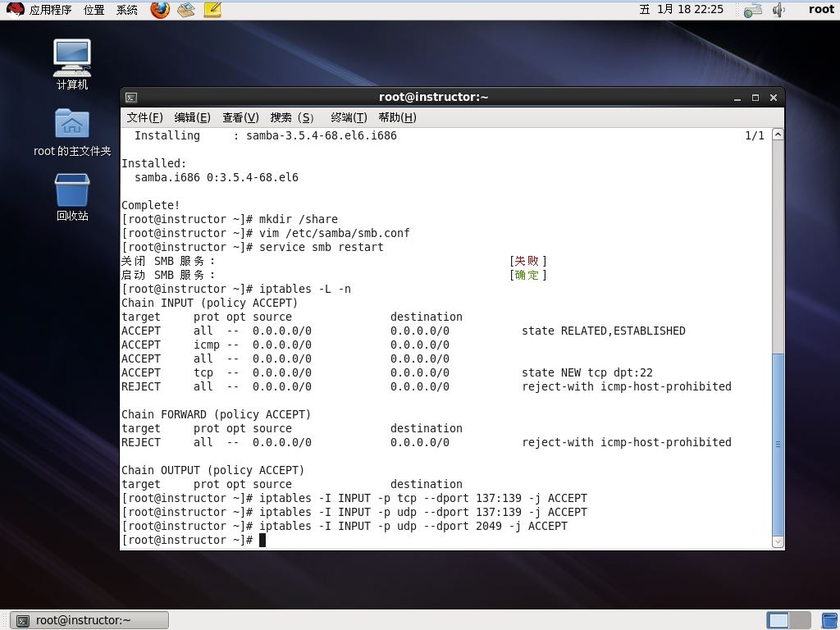Open terminal 查看(V) menu
Viewport: 840px width, 630px height.
click(x=240, y=117)
